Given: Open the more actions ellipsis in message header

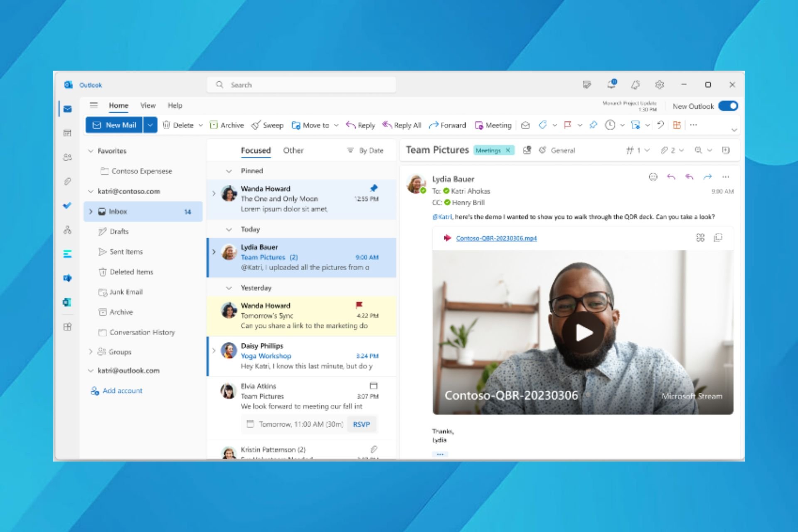Looking at the screenshot, I should (x=726, y=177).
